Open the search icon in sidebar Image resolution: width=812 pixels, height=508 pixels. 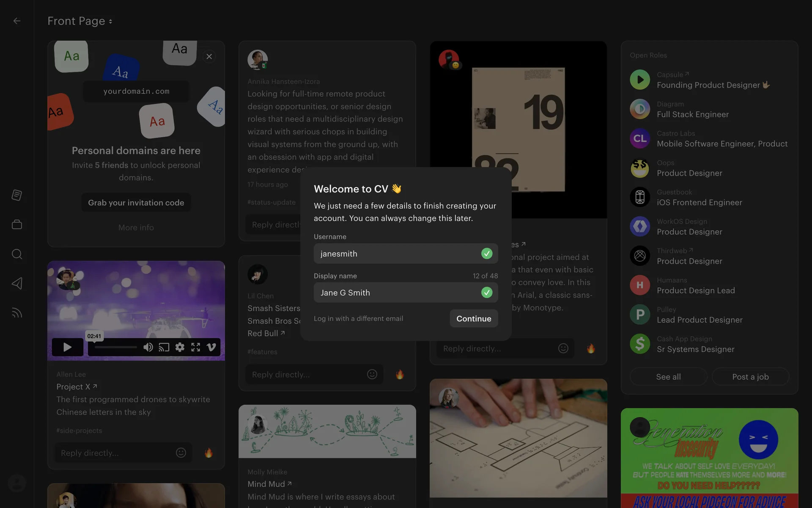click(17, 254)
